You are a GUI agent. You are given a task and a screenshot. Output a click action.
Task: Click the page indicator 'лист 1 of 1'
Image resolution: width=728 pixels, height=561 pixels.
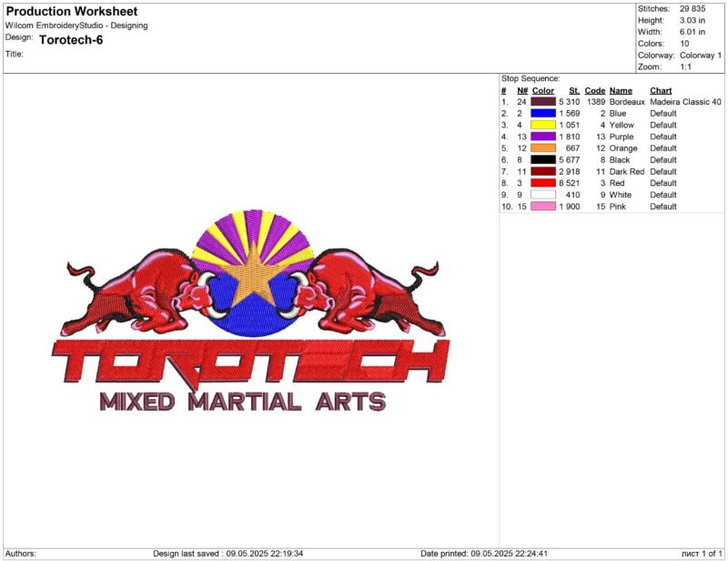pos(702,554)
